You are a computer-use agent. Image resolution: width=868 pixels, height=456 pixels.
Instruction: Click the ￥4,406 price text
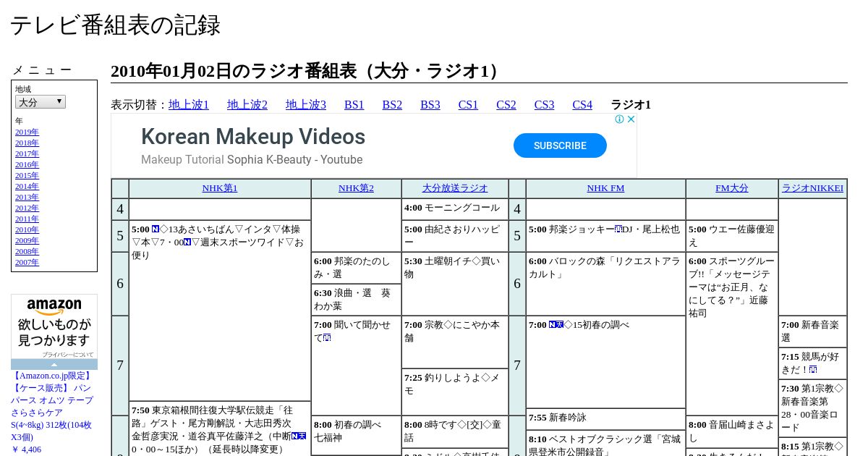pos(26,449)
